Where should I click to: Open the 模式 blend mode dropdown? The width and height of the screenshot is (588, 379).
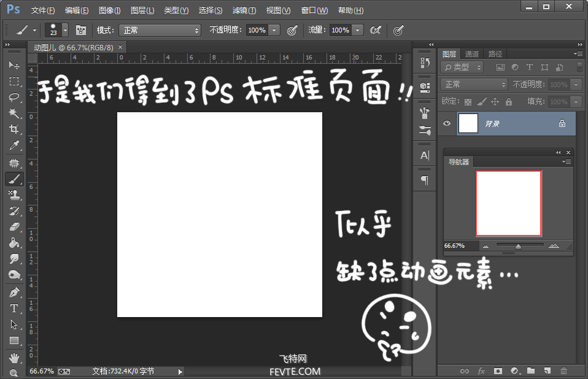click(x=160, y=30)
